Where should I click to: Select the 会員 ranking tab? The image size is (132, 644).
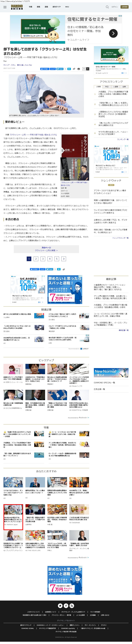tap(124, 87)
